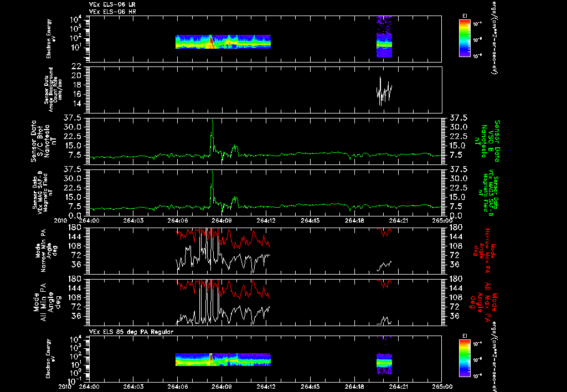This screenshot has height=392, width=567.
Task: Click the "264:06" label on the middle time axis
Action: tap(177, 220)
